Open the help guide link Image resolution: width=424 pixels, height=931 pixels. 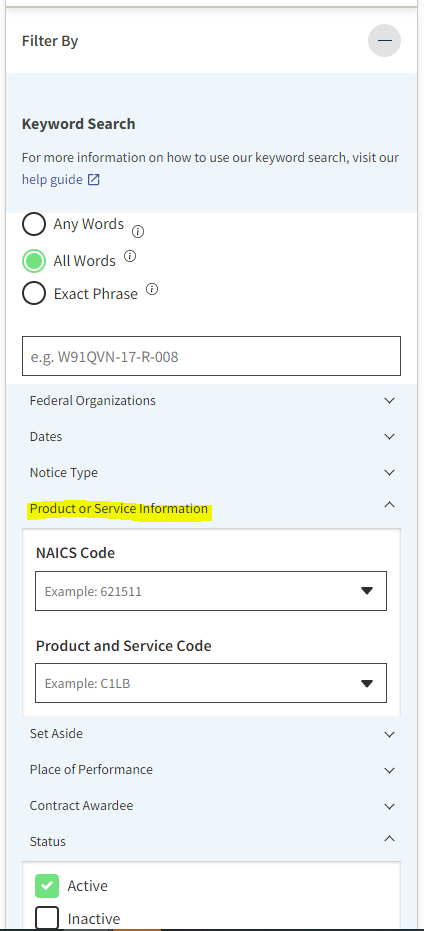click(x=52, y=179)
